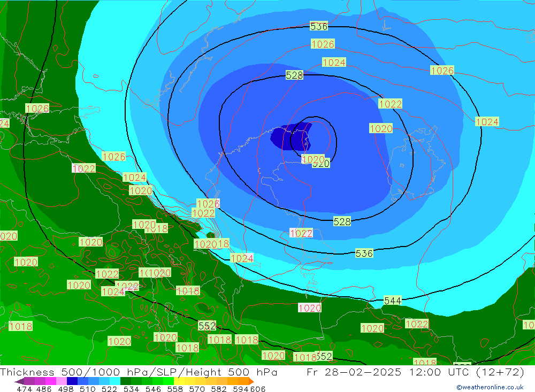Pick the light pink legend swatch
The width and height of the screenshot is (535, 392).
[62, 381]
